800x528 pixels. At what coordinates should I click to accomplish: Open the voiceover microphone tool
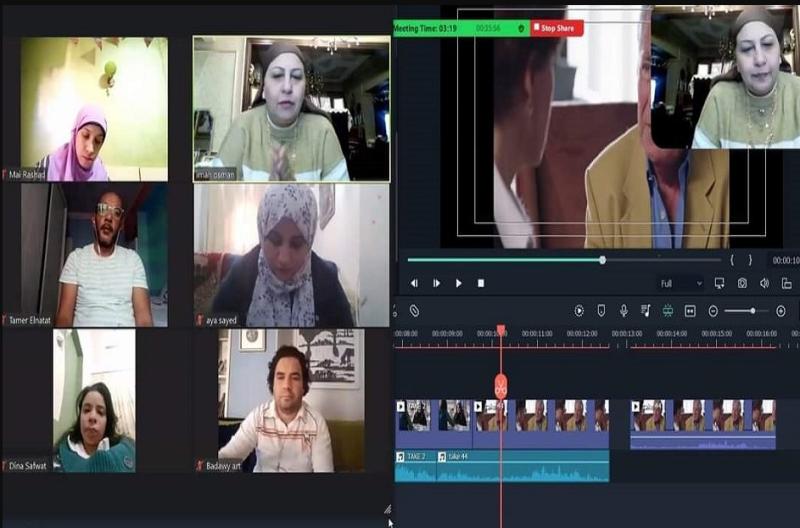623,311
